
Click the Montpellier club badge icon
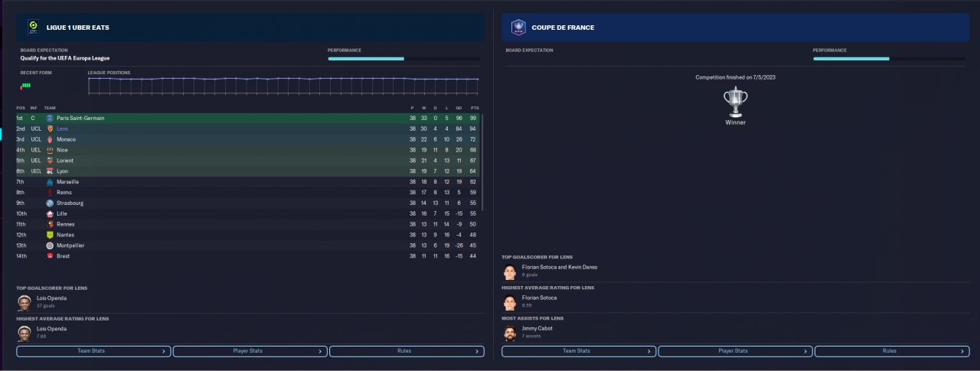[x=50, y=246]
